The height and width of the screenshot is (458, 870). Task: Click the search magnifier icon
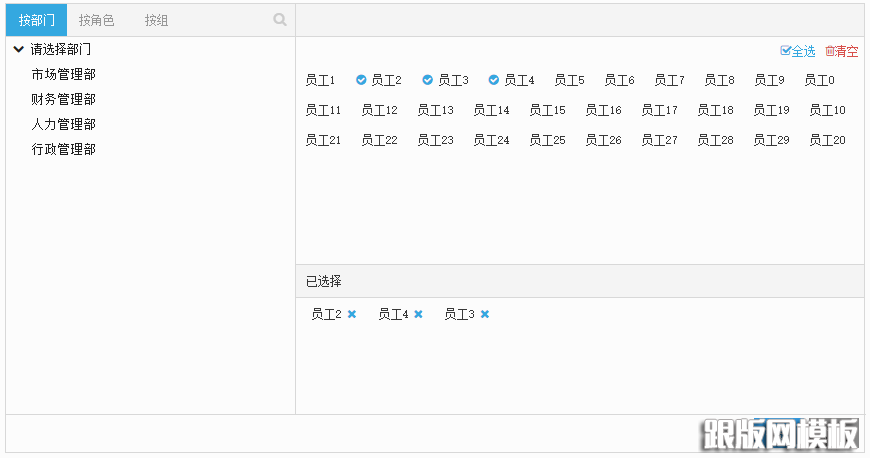point(280,19)
